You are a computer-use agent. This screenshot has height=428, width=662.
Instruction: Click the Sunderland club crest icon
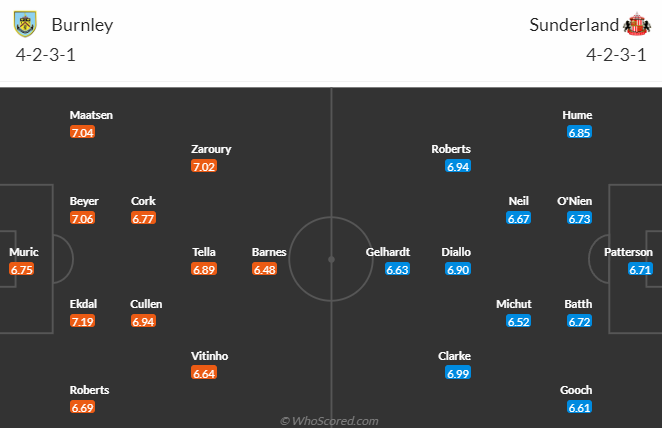(637, 24)
